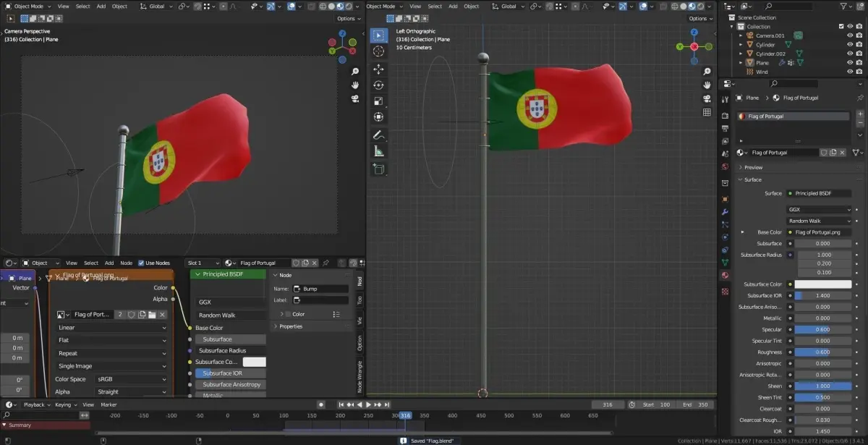Toggle camera view icon in right viewport
The width and height of the screenshot is (868, 445).
pos(707,98)
